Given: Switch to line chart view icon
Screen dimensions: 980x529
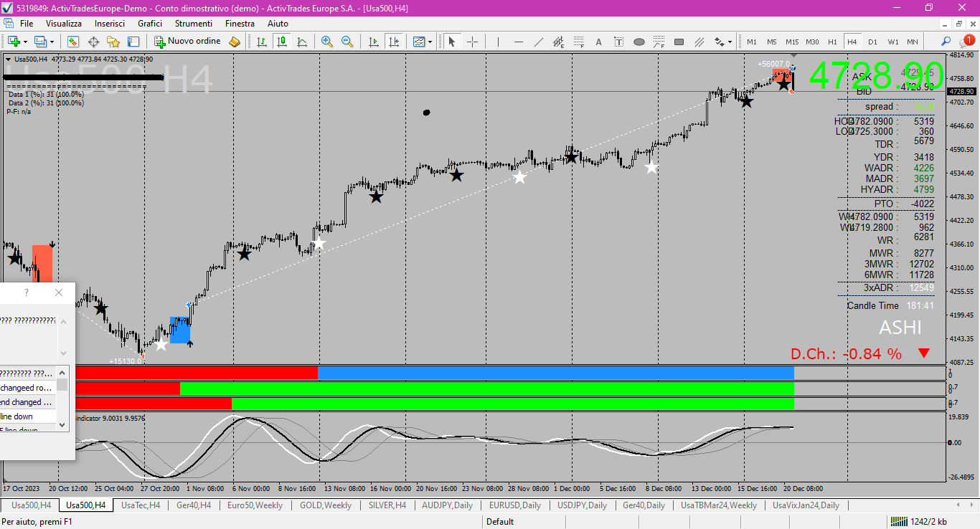Looking at the screenshot, I should coord(302,42).
